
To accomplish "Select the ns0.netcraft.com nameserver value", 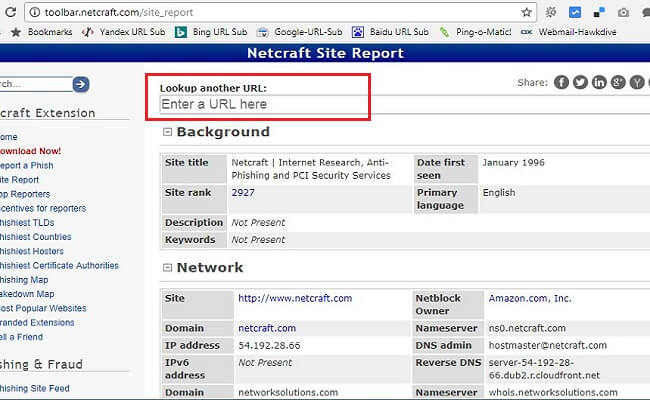I will 527,328.
